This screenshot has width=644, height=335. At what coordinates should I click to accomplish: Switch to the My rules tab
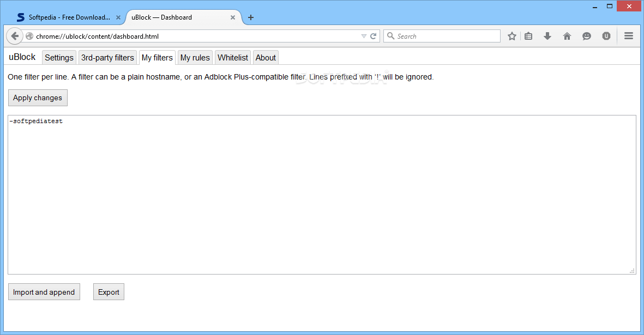(195, 58)
